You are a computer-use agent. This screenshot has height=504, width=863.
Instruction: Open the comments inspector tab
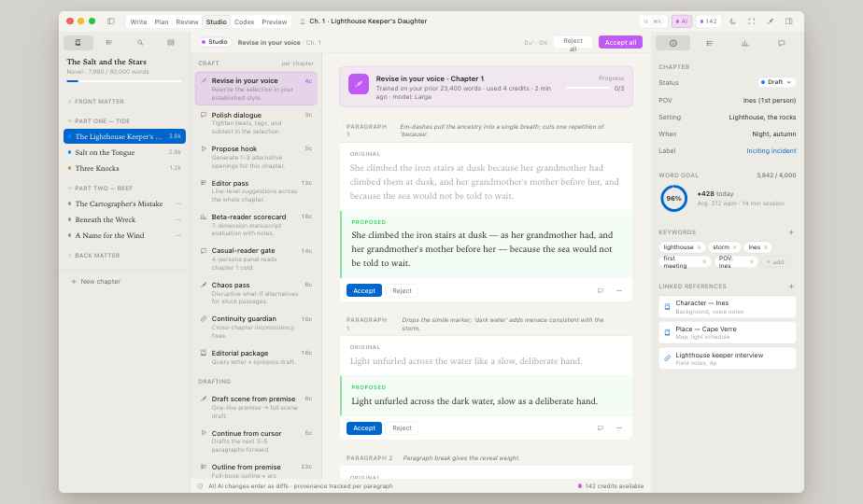pos(781,43)
